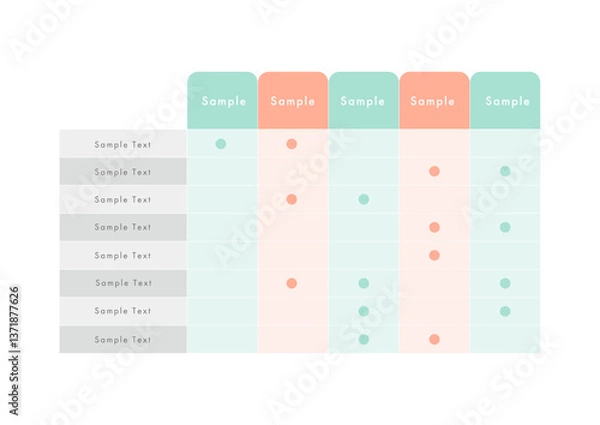Click the orange dot in the fifth row

434,255
